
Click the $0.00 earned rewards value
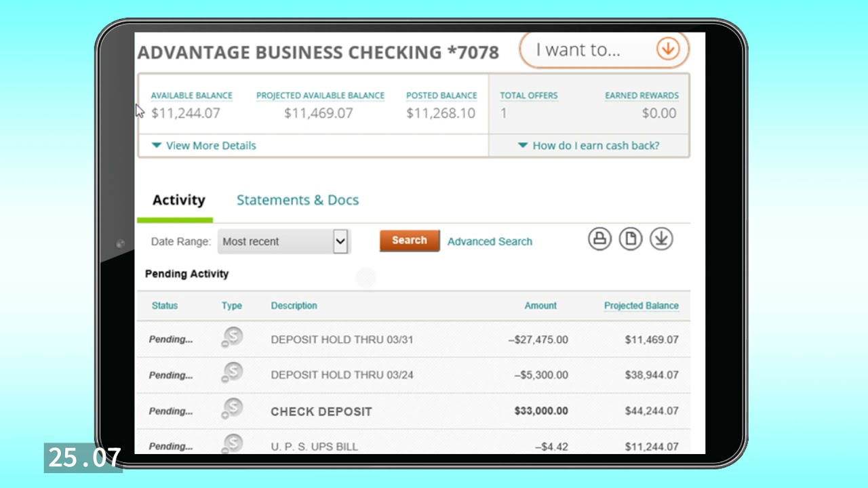(x=659, y=113)
